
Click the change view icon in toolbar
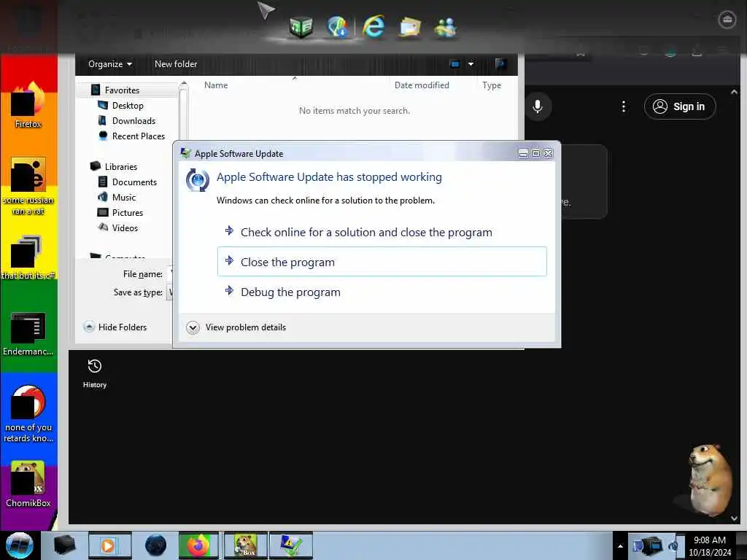(x=454, y=64)
